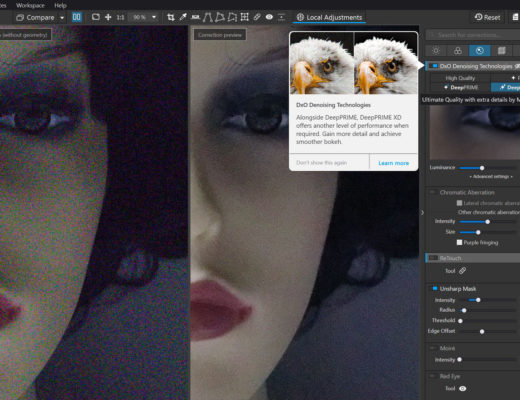Choose the force rectangle perspective tool

pyautogui.click(x=220, y=17)
